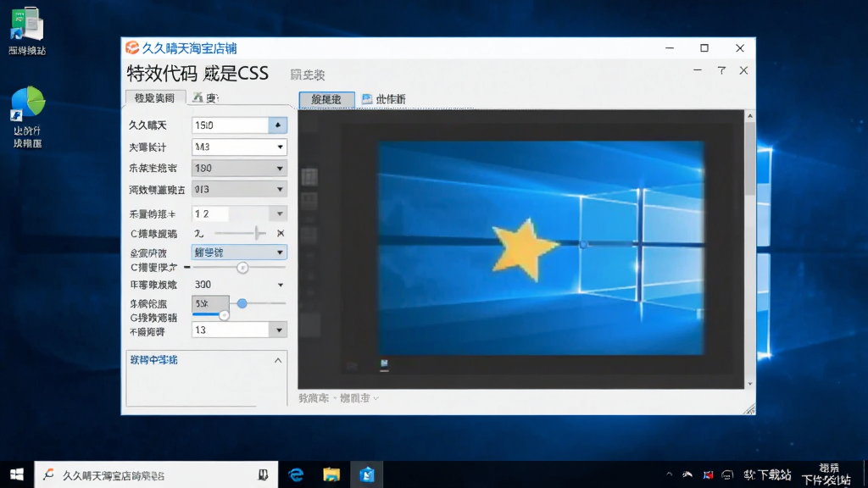Select the highlighted preview tab above canvas
Screen dimensions: 868x488
[326, 100]
